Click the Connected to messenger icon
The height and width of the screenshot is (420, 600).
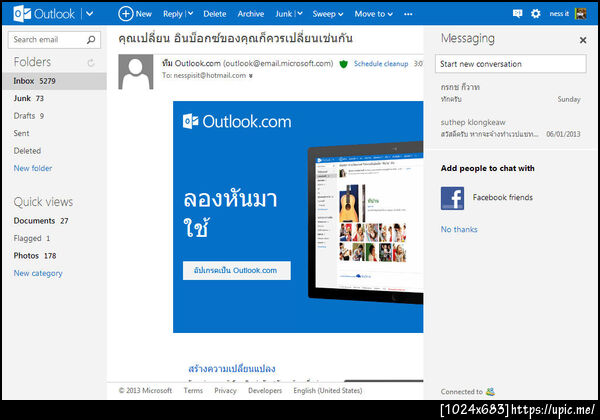coord(491,391)
